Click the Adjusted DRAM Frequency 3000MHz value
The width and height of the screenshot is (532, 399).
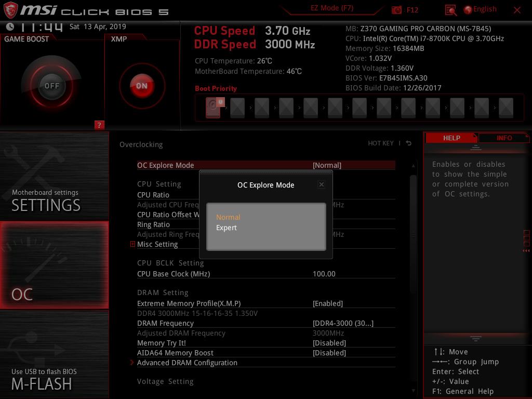click(x=328, y=333)
